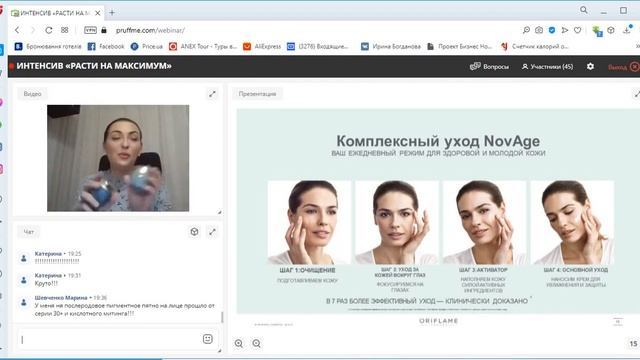Click Шевченко Марина's chat avatar
Screen dimensions: 640x360
24,302
